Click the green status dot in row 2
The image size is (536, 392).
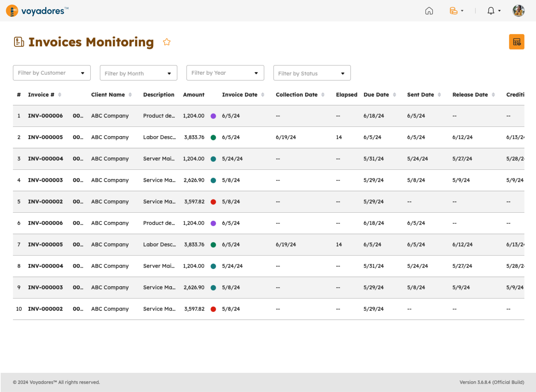(213, 137)
